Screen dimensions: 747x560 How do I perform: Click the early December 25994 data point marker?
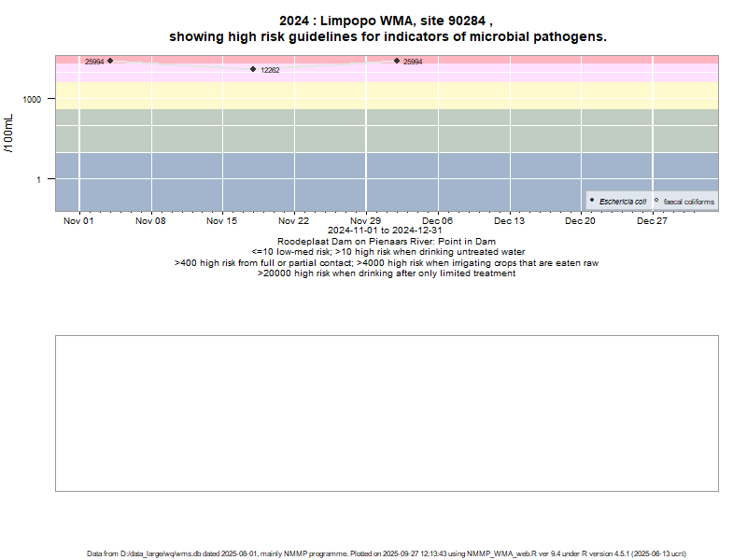(x=397, y=61)
